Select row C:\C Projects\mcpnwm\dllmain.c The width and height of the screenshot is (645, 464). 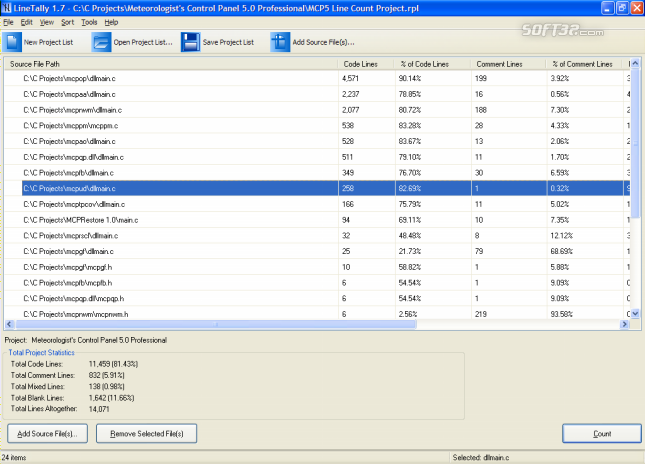[317, 110]
